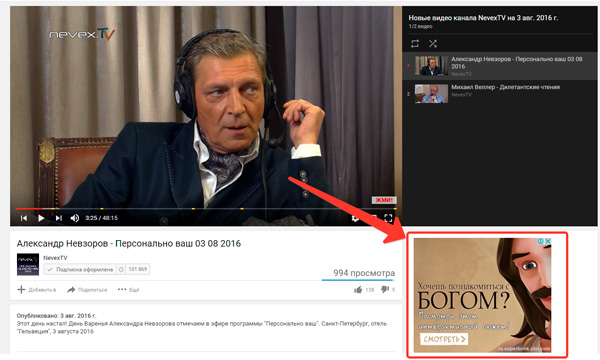
Task: Seek on the video progress bar
Action: (x=206, y=209)
